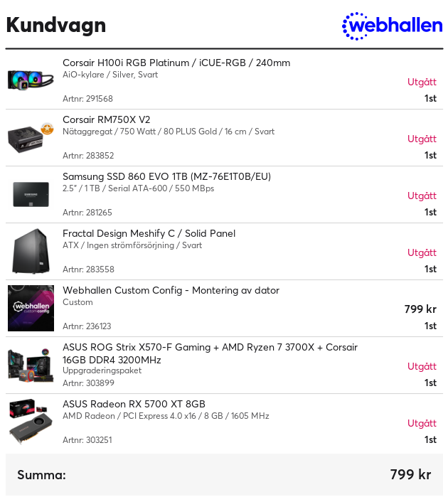Open the ASUS ROG Strix X570-F bundle title
The height and width of the screenshot is (502, 448).
coord(210,353)
